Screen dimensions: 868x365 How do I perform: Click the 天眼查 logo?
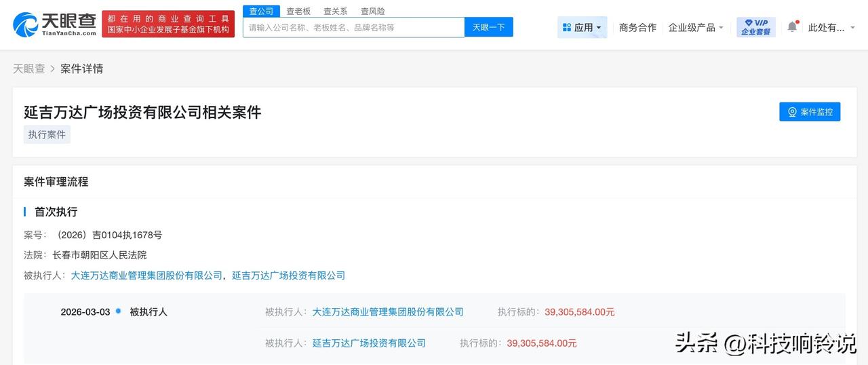54,25
